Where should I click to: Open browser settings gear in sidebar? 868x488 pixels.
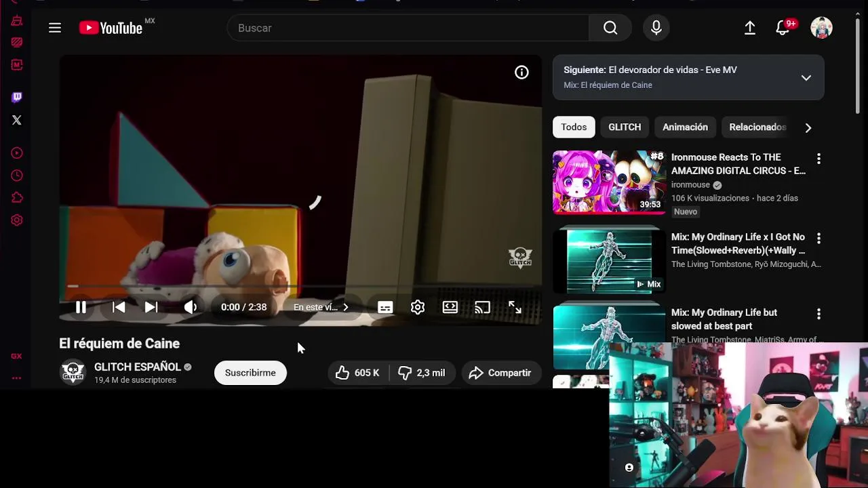click(x=17, y=220)
